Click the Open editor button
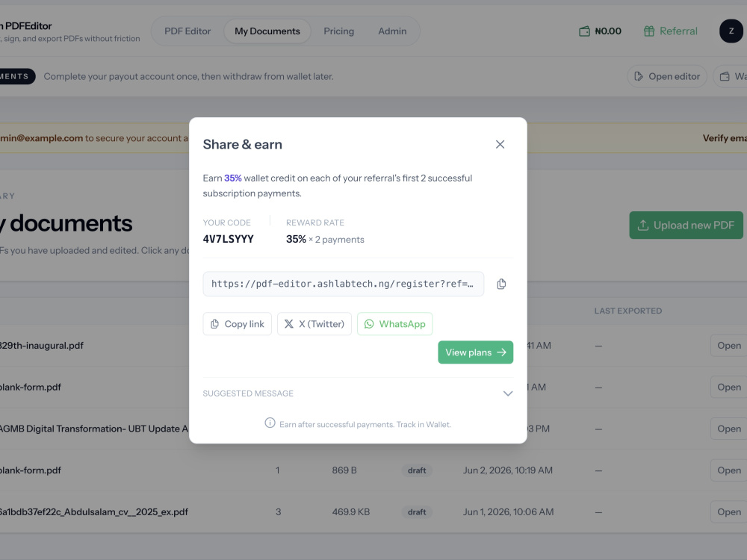Viewport: 747px width, 560px height. 667,76
